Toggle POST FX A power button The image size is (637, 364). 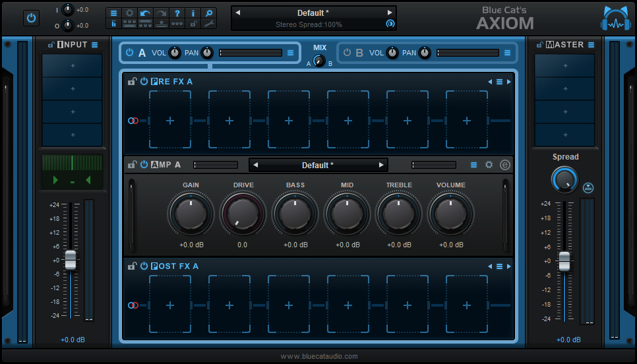click(x=144, y=266)
